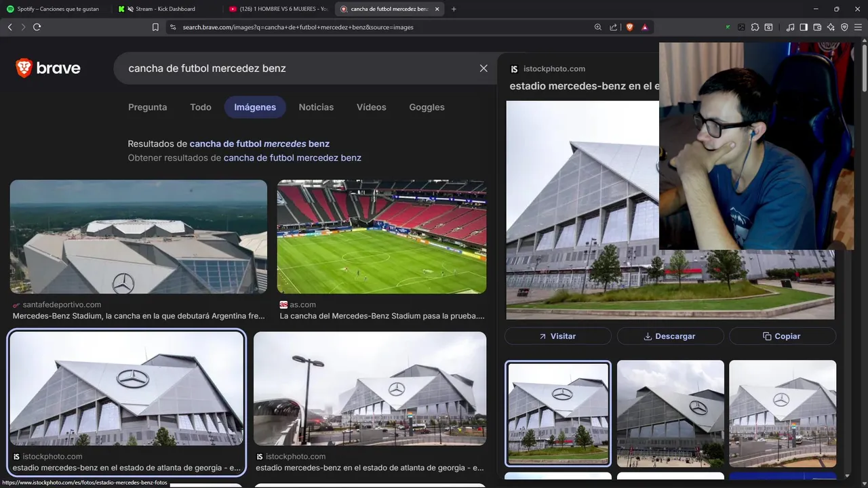Go back to the previous page
868x488 pixels.
tap(9, 27)
